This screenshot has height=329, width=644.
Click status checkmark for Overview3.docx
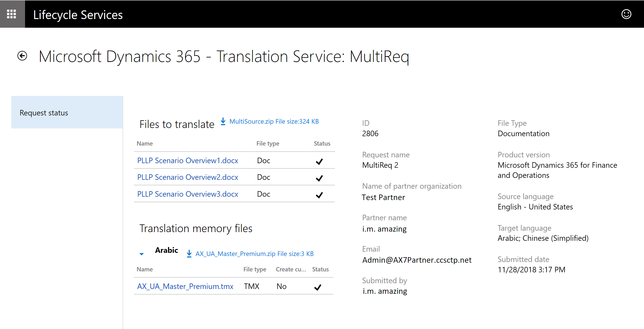[x=319, y=195]
